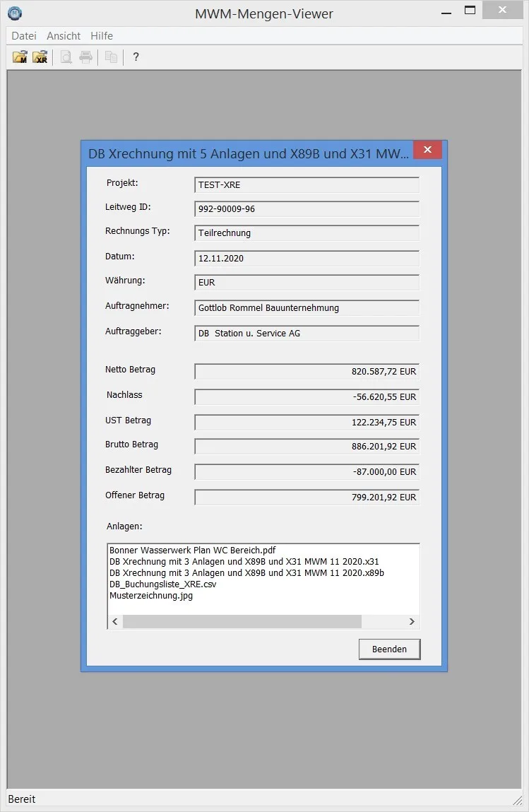Click Auftragnehmer field Gottlob Rommel Bauunternehmung

[x=307, y=307]
